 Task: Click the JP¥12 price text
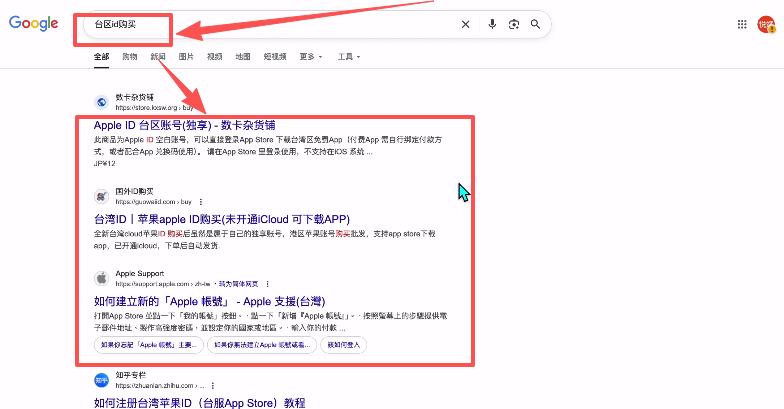pyautogui.click(x=104, y=164)
